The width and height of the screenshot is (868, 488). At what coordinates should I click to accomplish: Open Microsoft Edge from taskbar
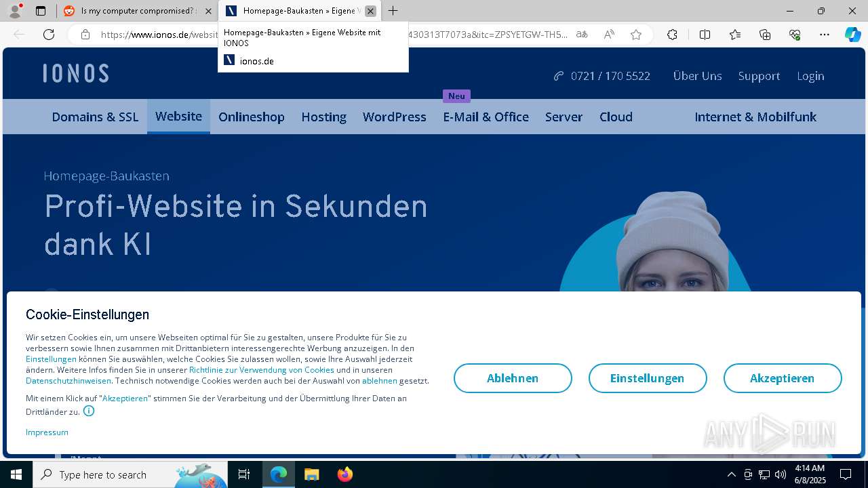click(x=279, y=474)
